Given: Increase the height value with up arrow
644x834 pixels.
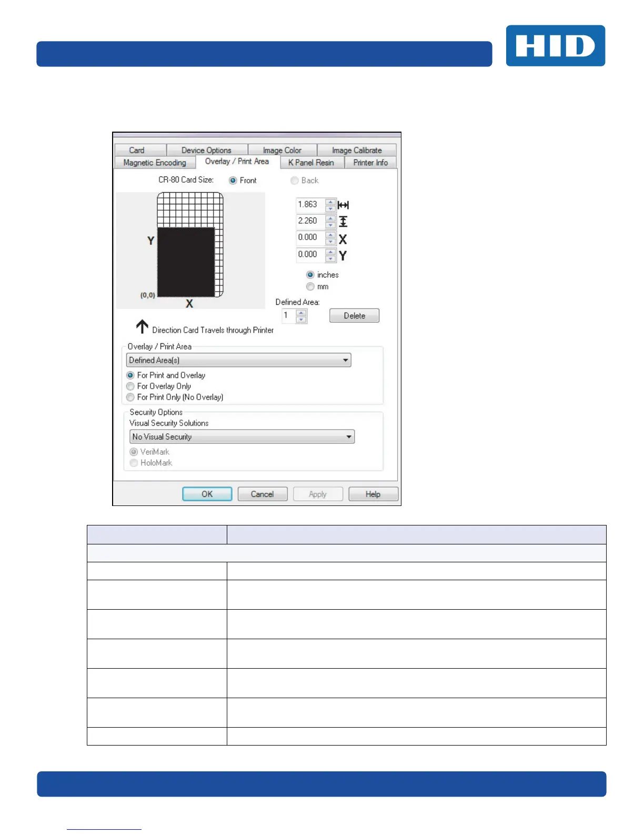Looking at the screenshot, I should click(x=330, y=219).
